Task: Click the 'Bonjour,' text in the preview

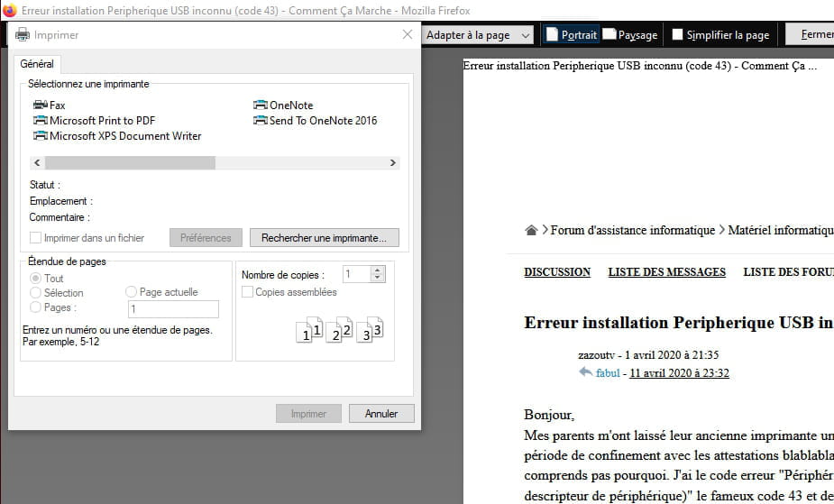Action: click(x=549, y=414)
